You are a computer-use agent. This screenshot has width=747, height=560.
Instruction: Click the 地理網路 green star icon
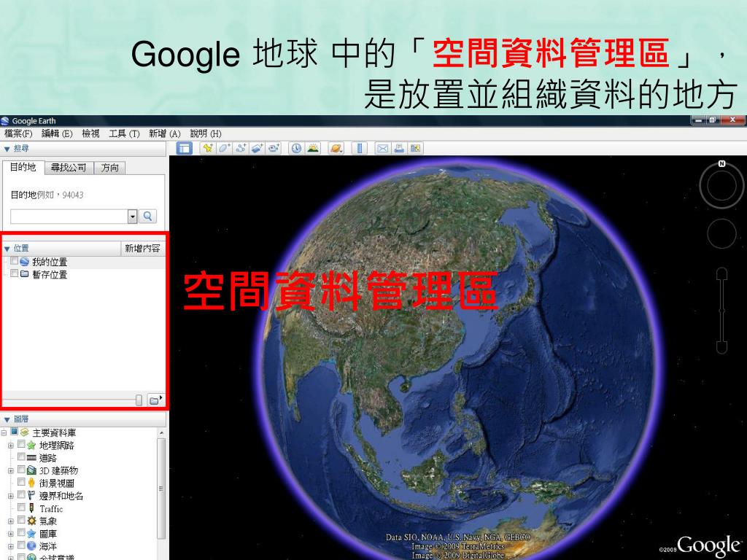point(31,446)
